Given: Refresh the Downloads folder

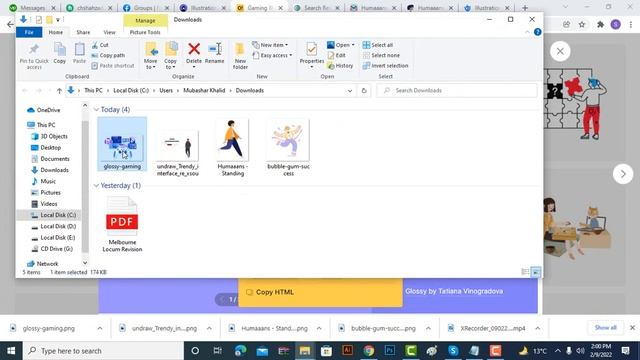Looking at the screenshot, I should (364, 91).
